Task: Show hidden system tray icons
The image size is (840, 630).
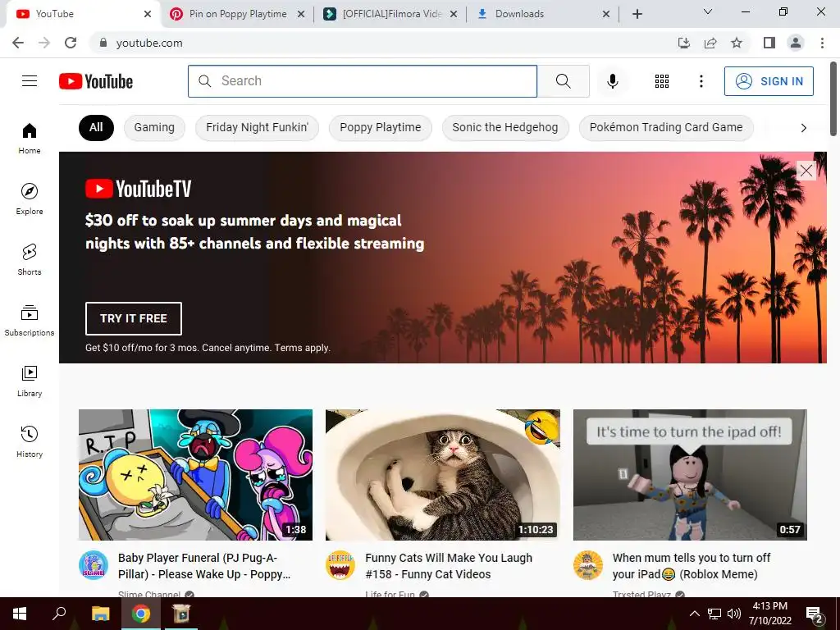Action: (694, 614)
